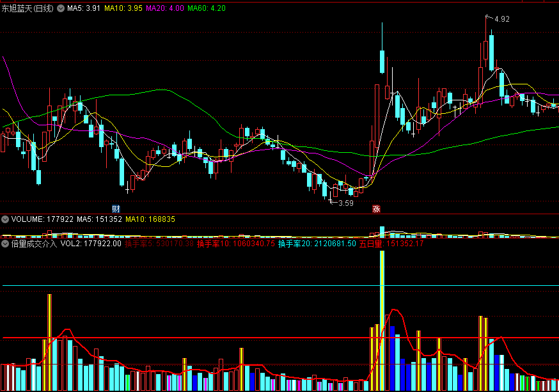Click the MA60: 4.20 label
Image resolution: width=559 pixels, height=392 pixels.
[x=207, y=8]
